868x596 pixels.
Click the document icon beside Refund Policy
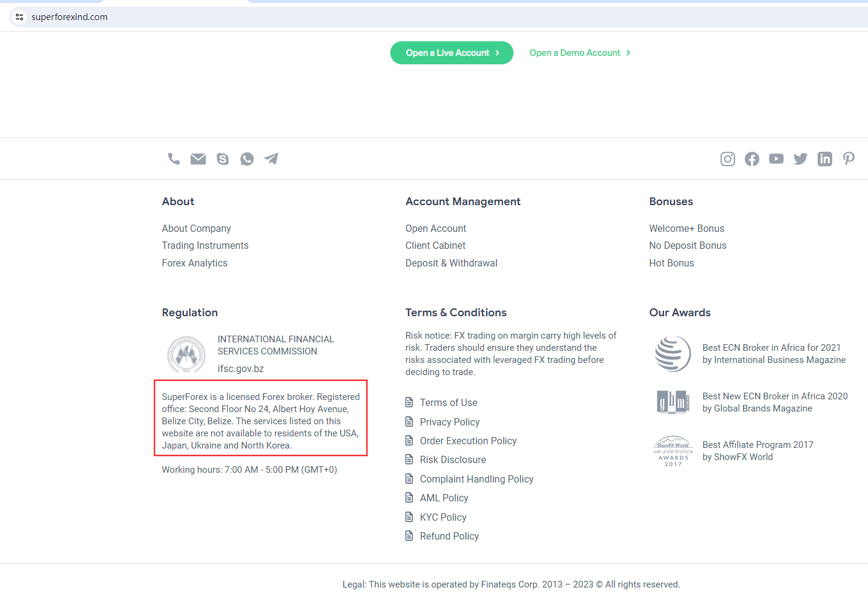409,536
